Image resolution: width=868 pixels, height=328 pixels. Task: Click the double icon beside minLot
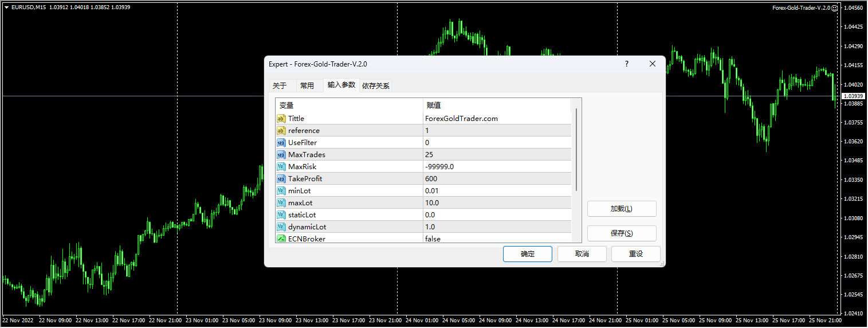pos(281,191)
